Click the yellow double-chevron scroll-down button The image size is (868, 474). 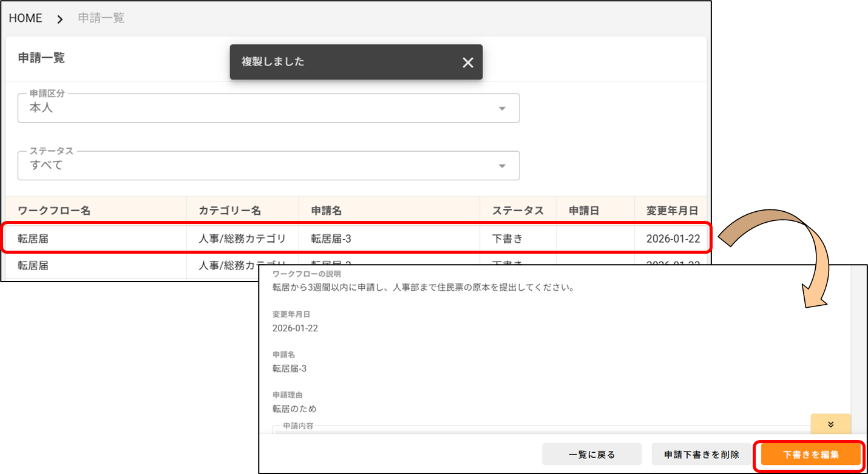[x=830, y=424]
